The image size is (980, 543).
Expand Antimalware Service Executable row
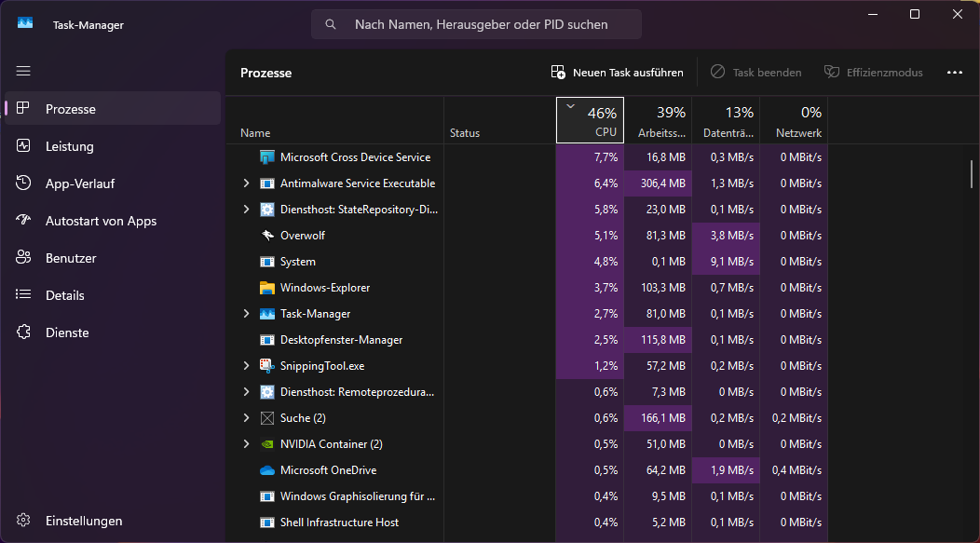[246, 183]
